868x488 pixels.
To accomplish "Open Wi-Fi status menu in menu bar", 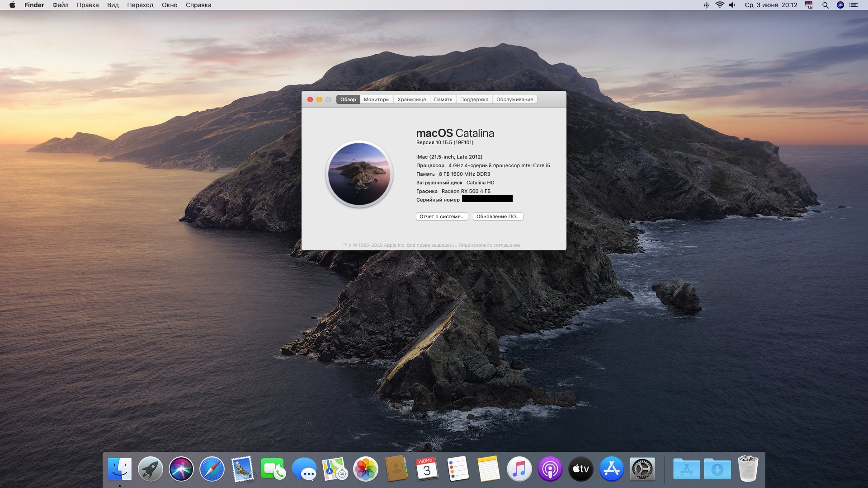I will (720, 5).
